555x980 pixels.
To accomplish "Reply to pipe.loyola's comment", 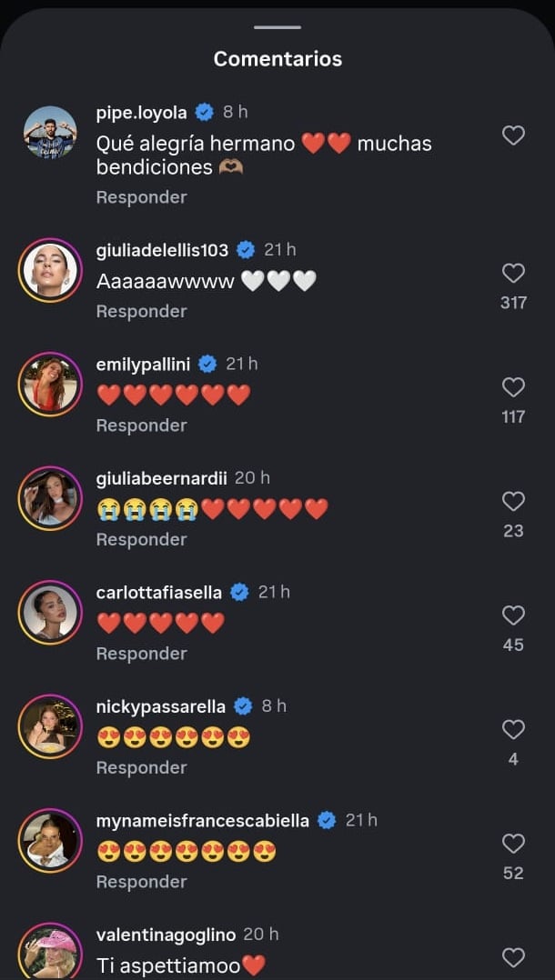I will pos(141,197).
